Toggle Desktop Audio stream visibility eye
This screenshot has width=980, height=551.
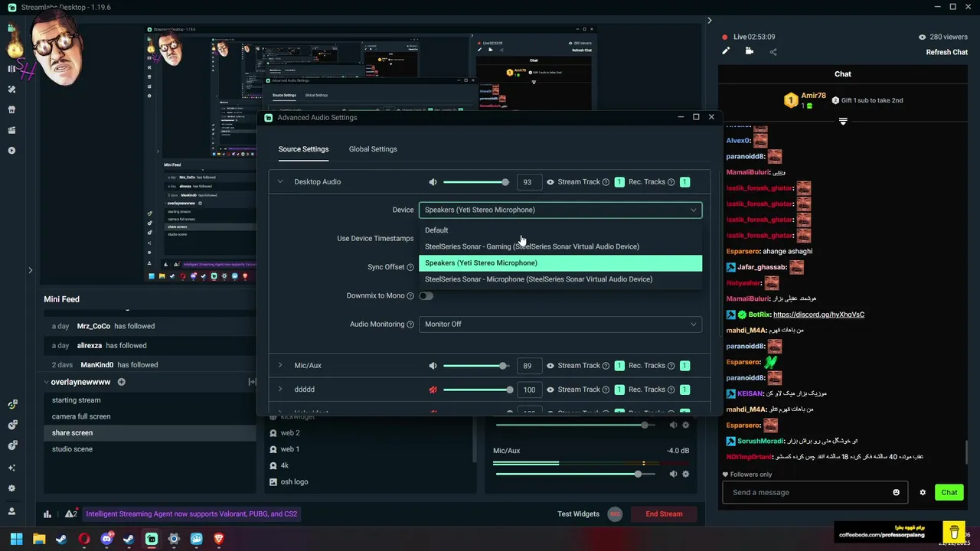[x=550, y=182]
